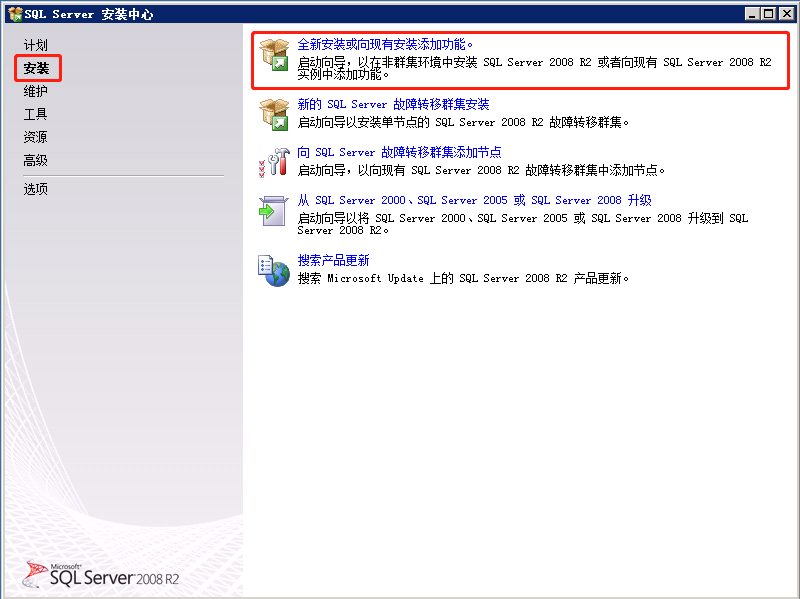
Task: Select the 高级 section
Action: 34,159
